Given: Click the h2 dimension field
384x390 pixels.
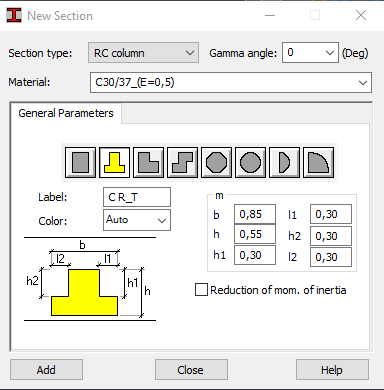Looking at the screenshot, I should pos(331,236).
